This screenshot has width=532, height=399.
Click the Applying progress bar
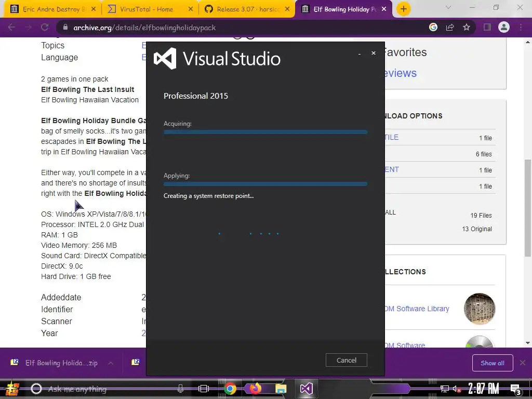coord(265,184)
